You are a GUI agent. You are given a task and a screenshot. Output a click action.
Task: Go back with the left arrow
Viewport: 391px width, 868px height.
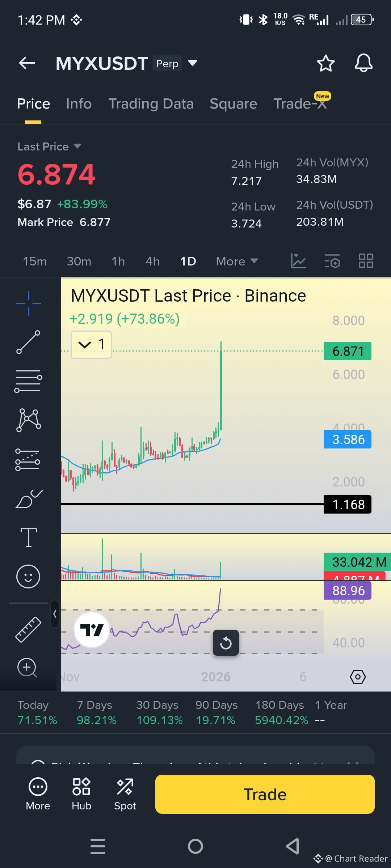tap(27, 63)
